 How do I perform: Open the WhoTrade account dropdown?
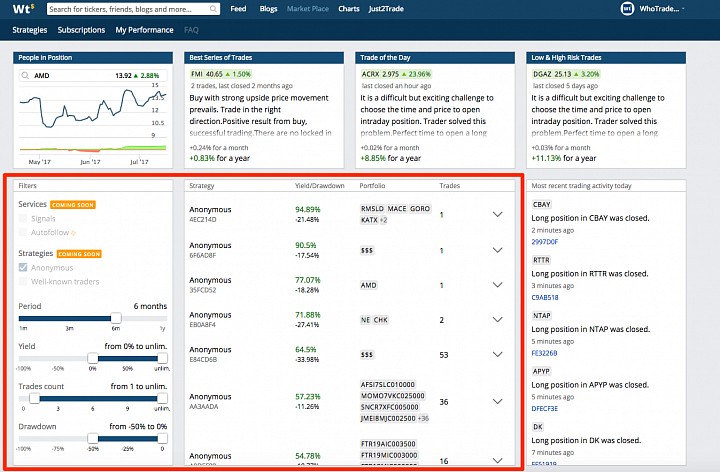[662, 9]
